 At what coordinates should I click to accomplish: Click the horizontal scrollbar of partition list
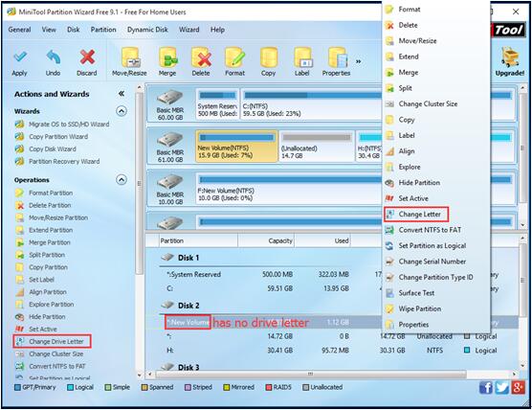(310, 374)
